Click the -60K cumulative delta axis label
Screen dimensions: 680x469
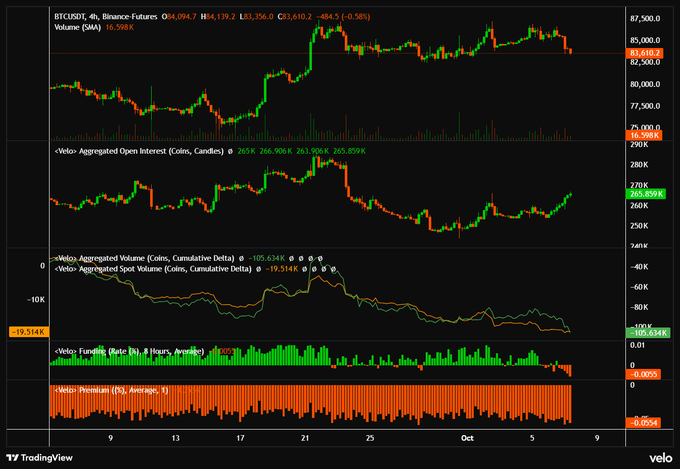point(639,287)
